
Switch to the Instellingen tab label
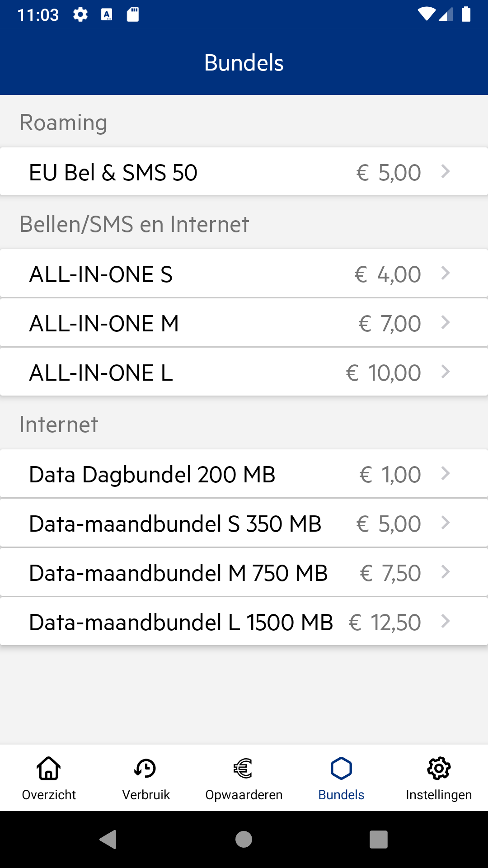click(x=439, y=795)
